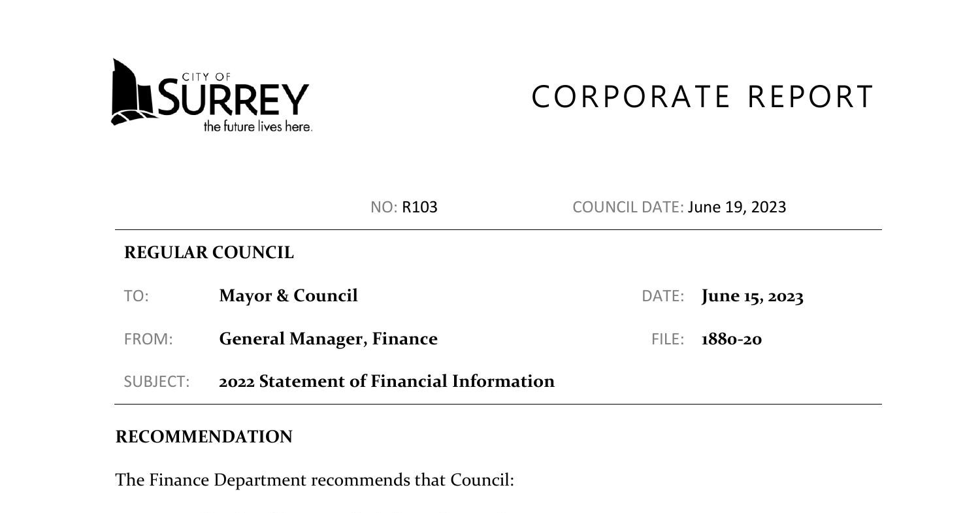This screenshot has width=980, height=513.
Task: Click the council date June 19, 2023
Action: (736, 207)
